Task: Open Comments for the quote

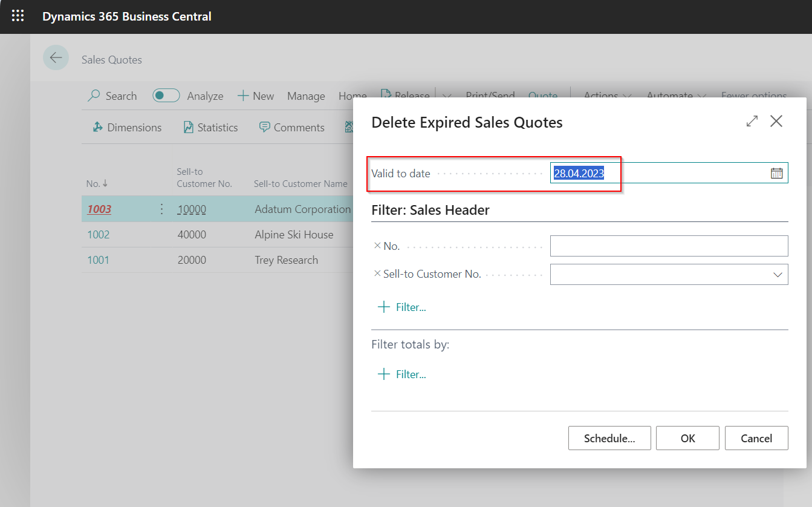Action: (292, 127)
